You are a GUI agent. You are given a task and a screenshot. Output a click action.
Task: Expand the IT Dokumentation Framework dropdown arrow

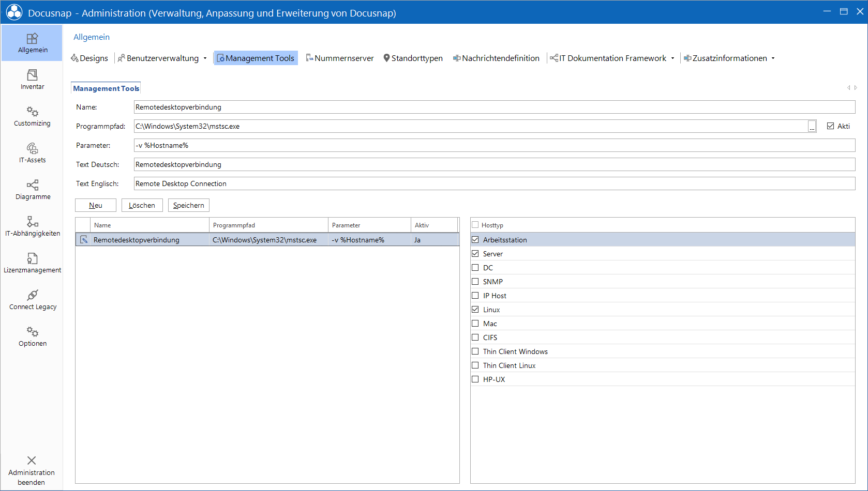(672, 58)
